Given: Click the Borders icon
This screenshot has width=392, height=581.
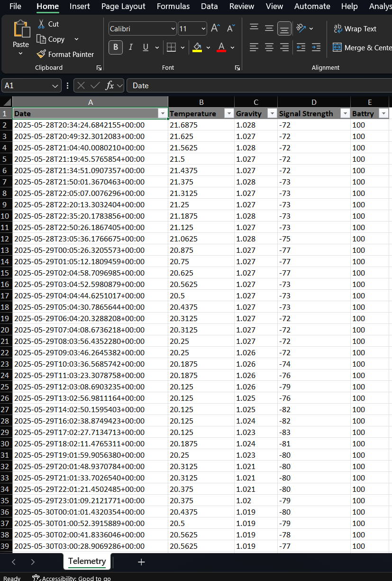Looking at the screenshot, I should click(x=171, y=47).
